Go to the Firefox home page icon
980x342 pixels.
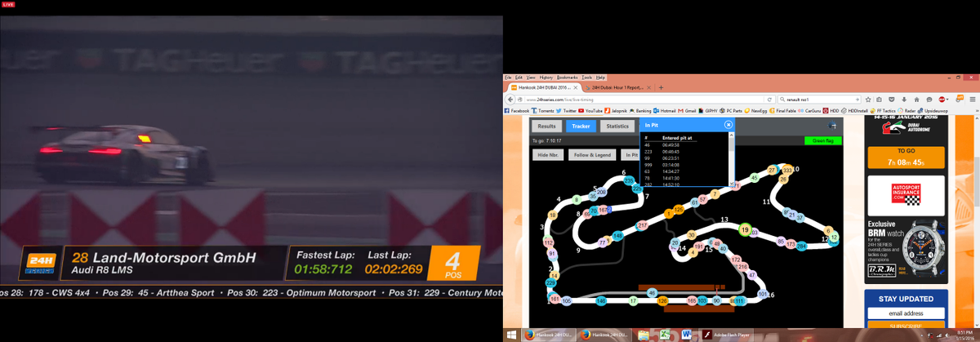click(x=916, y=100)
